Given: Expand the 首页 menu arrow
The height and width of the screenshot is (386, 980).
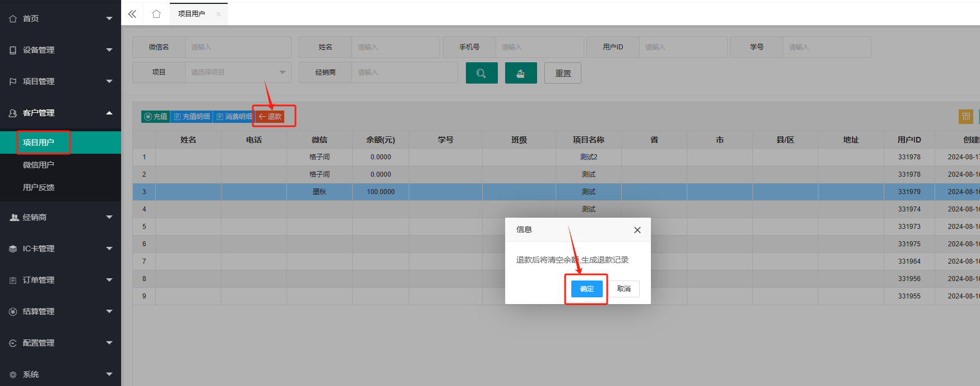Looking at the screenshot, I should tap(109, 19).
